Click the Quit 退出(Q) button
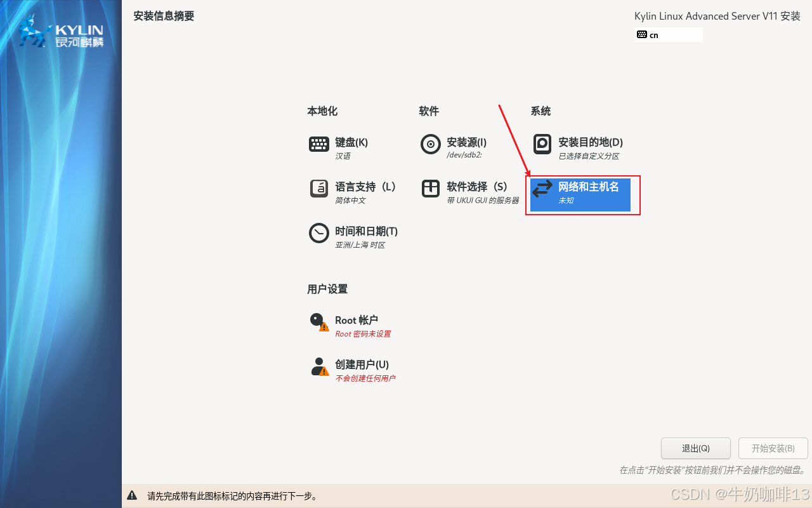The image size is (812, 508). (696, 448)
